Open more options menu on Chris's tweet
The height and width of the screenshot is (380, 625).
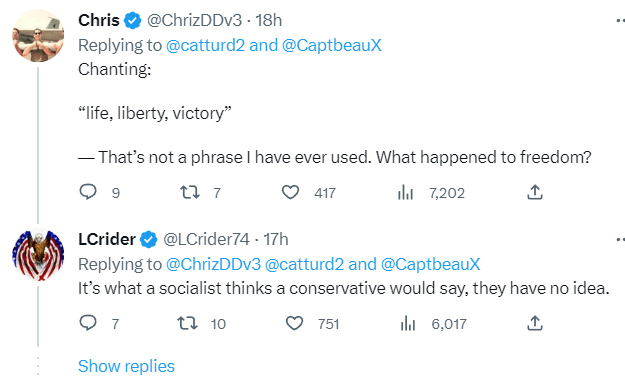(620, 21)
